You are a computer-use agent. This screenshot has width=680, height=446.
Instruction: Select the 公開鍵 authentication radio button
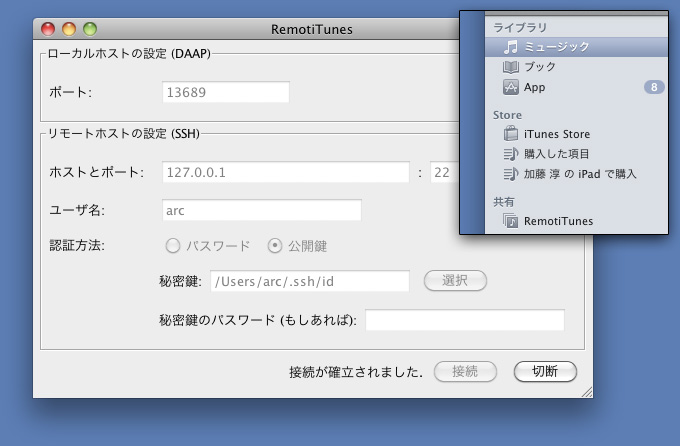pos(274,245)
